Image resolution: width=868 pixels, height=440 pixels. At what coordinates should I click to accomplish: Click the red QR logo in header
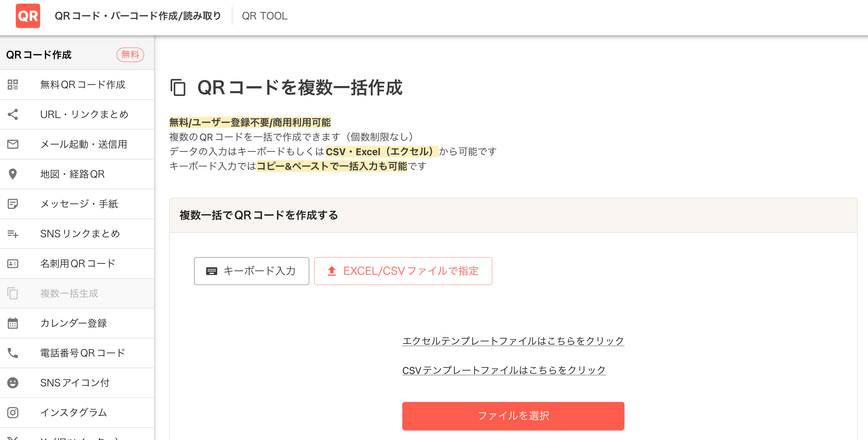point(28,16)
